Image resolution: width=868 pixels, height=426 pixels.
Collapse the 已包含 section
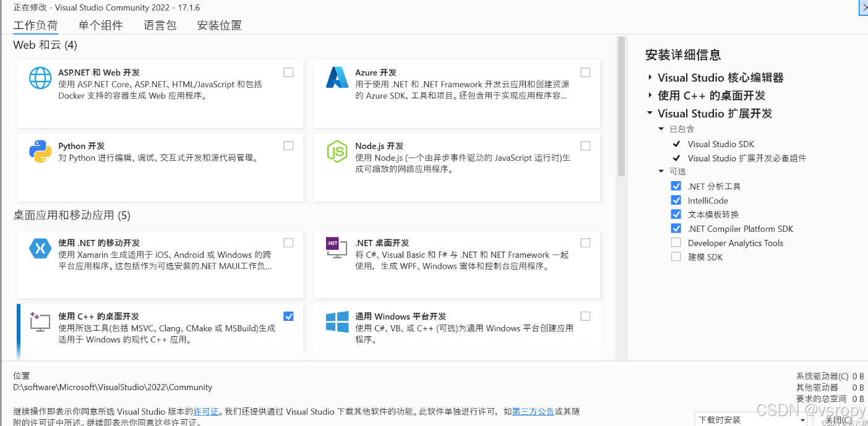tap(661, 129)
